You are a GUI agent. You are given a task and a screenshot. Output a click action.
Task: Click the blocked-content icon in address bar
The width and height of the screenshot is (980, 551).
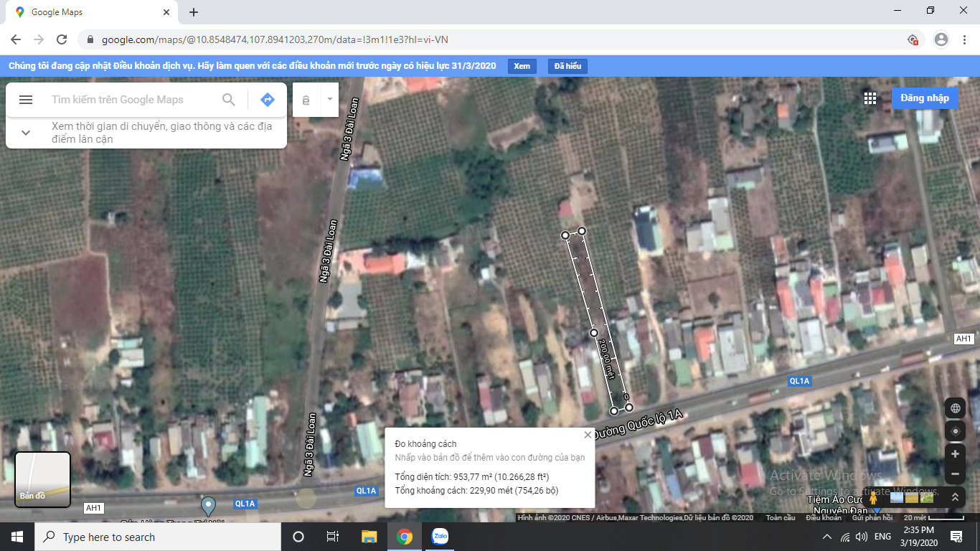[x=913, y=39]
